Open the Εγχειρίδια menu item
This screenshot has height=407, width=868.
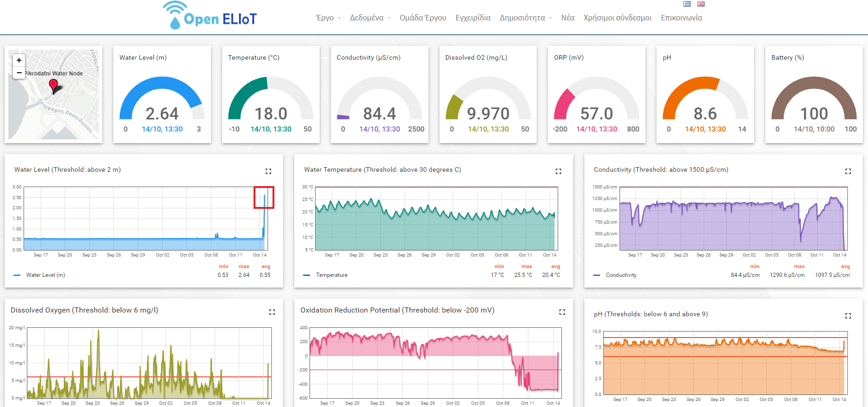point(473,18)
